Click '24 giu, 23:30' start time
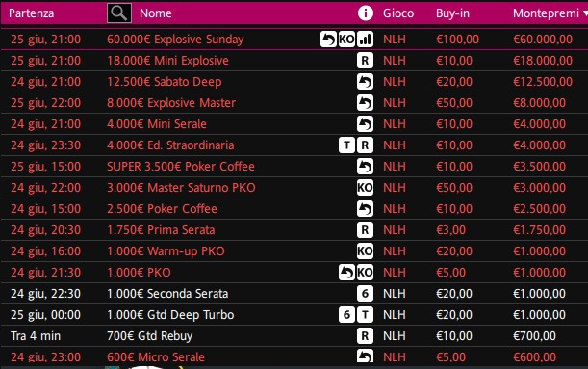 pos(45,145)
